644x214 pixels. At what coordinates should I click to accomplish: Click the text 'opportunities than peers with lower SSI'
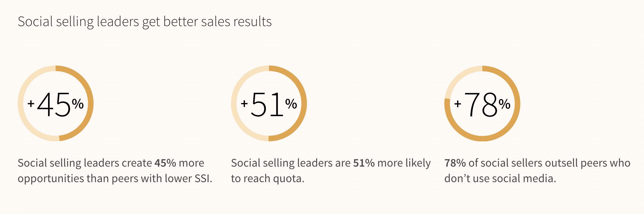115,179
